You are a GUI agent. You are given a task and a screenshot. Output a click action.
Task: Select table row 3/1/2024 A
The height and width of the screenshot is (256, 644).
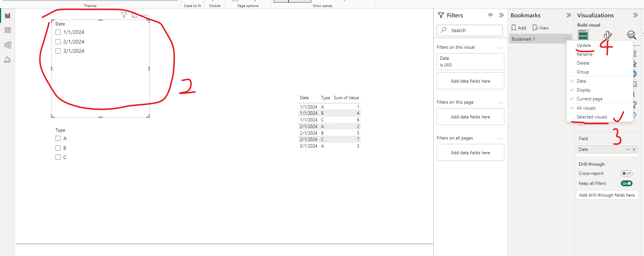click(x=329, y=146)
